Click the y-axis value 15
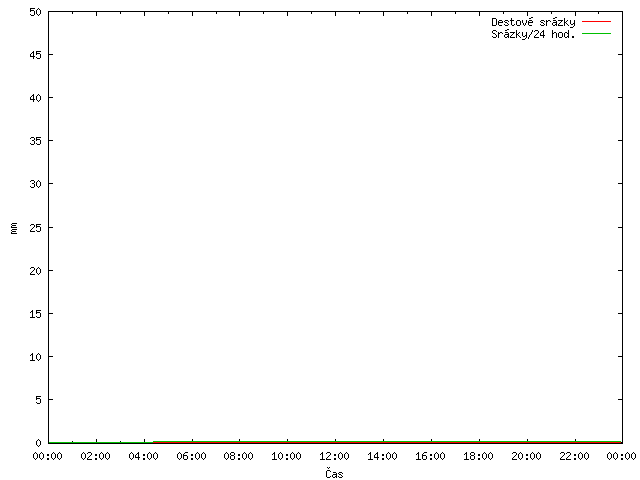 (x=36, y=314)
